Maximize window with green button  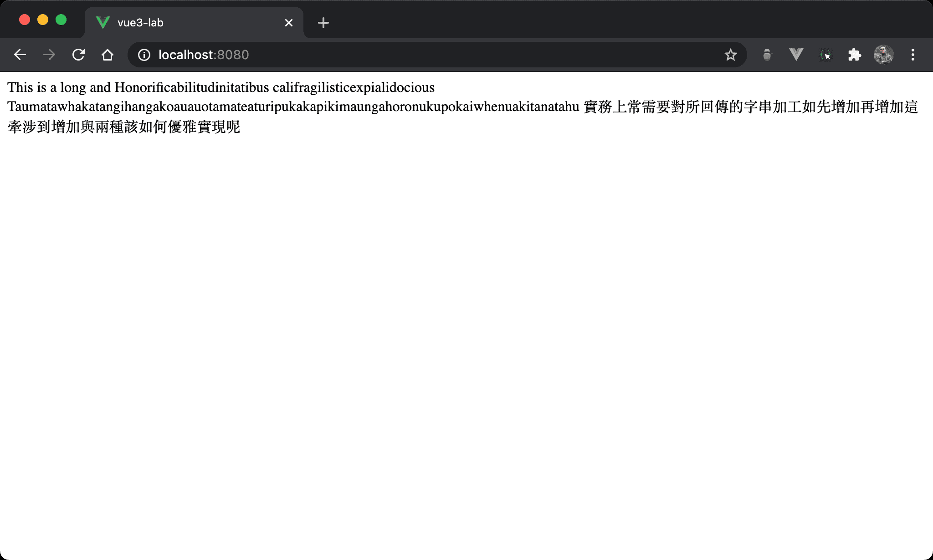pos(61,20)
